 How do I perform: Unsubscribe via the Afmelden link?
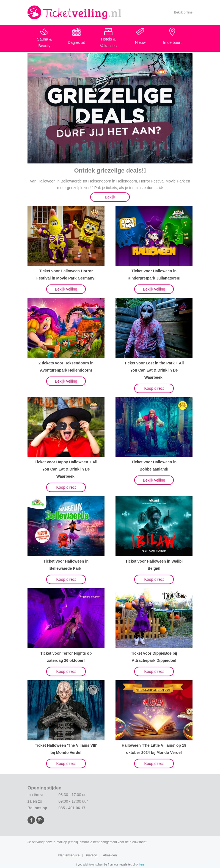(x=110, y=855)
